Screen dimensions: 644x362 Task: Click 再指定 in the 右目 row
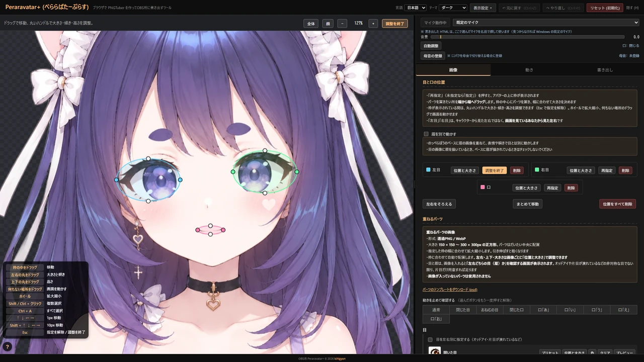click(x=607, y=170)
